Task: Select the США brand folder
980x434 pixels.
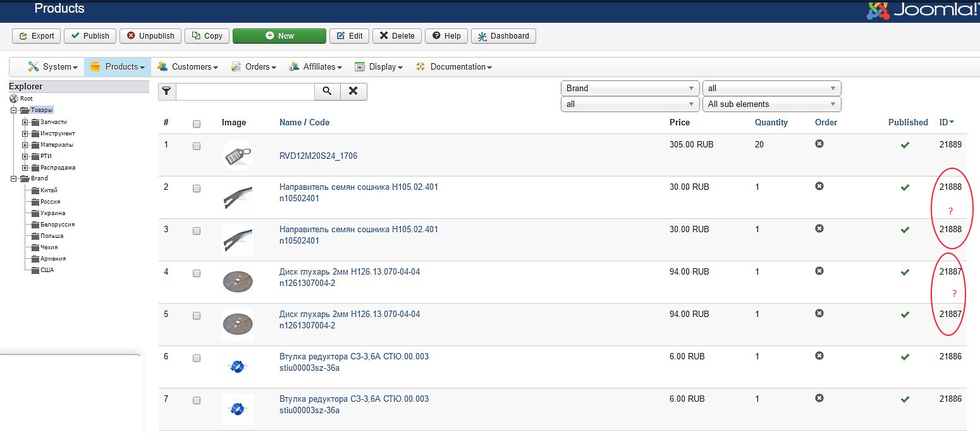Action: 47,270
